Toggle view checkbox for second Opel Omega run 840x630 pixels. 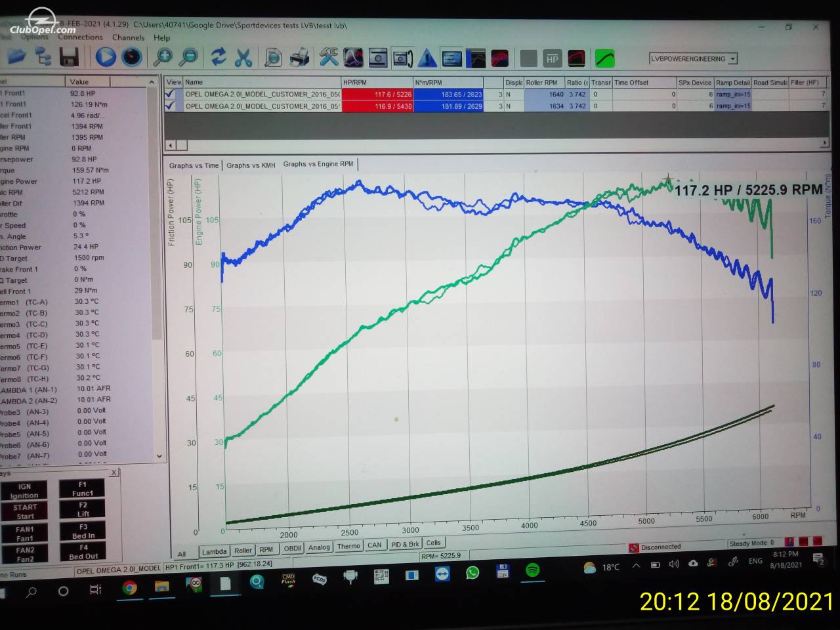tap(171, 106)
